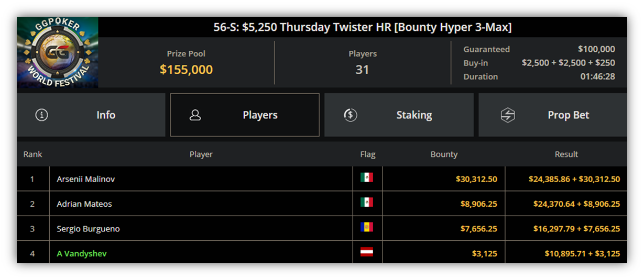The height and width of the screenshot is (280, 644).
Task: Click the info circle icon
Action: [41, 115]
